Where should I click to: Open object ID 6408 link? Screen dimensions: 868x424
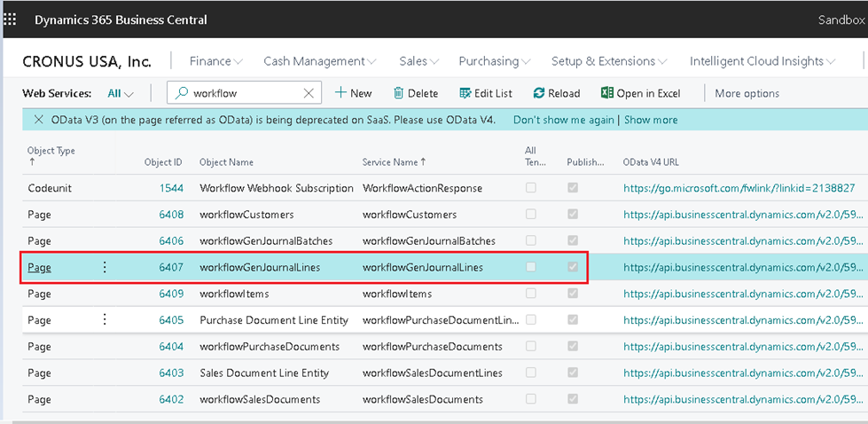pyautogui.click(x=172, y=214)
